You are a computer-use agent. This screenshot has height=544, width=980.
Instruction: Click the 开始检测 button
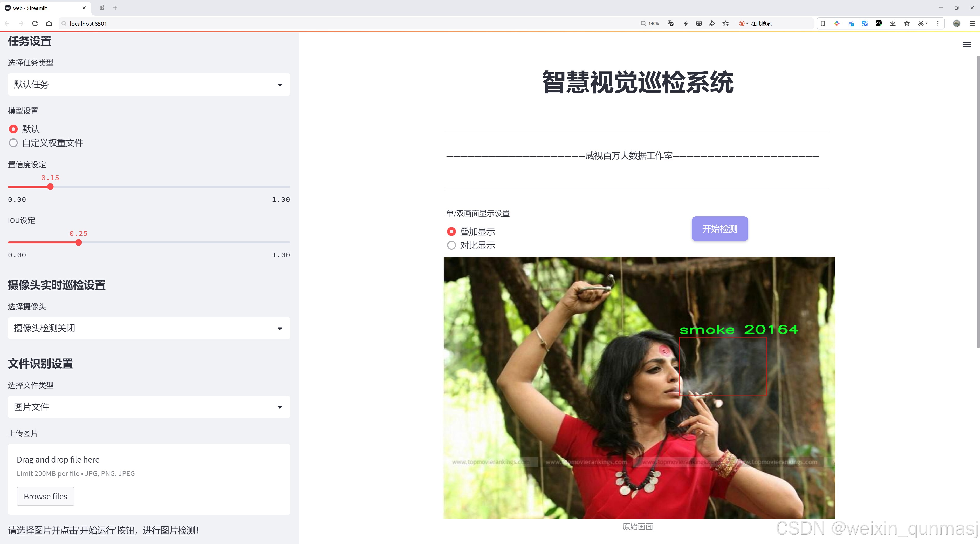[x=719, y=229]
